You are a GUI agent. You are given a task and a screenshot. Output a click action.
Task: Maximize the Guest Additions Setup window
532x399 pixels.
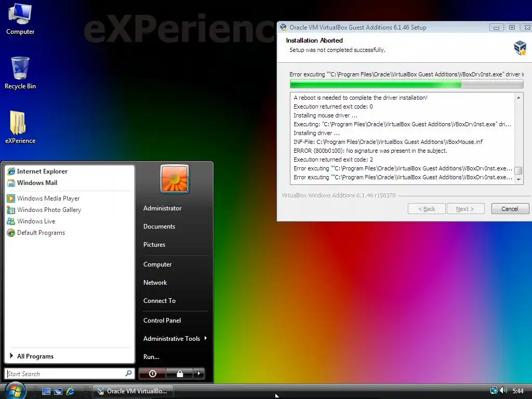[512, 28]
